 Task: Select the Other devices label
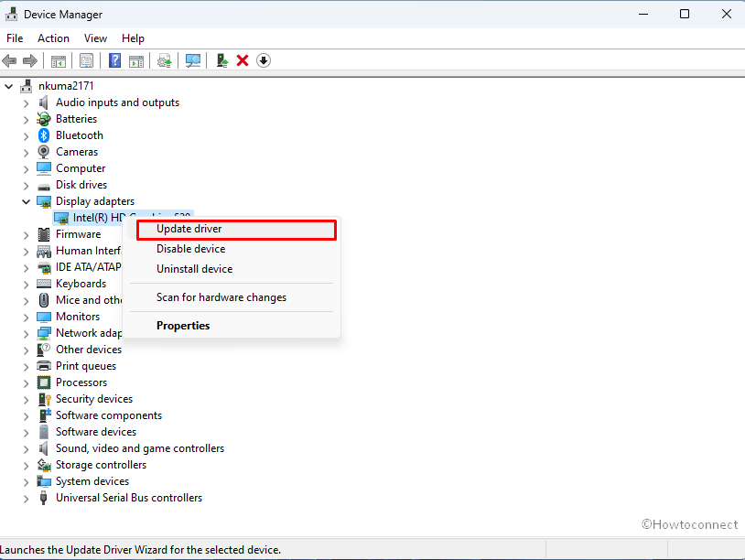click(89, 350)
